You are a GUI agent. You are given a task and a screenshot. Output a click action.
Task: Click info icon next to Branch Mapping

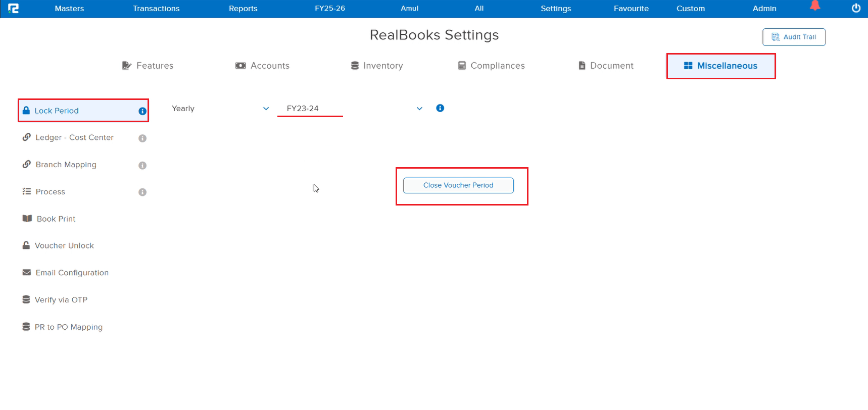142,166
